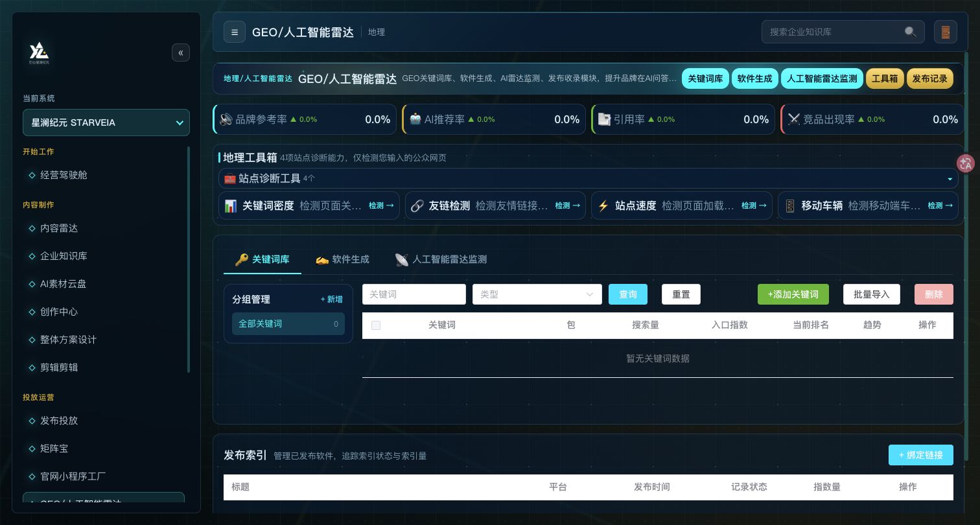Click the 移动车辆 phone icon
Screen dimensions: 980x525
tap(790, 205)
